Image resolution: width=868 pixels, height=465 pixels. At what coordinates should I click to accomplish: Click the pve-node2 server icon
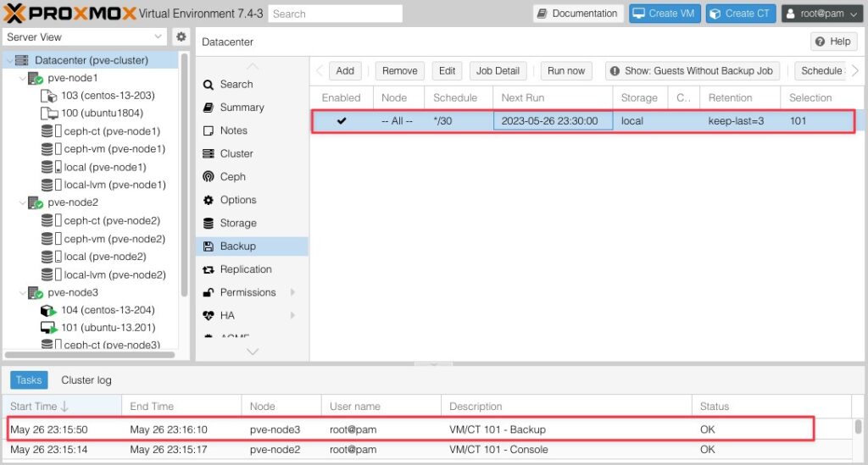pos(36,202)
